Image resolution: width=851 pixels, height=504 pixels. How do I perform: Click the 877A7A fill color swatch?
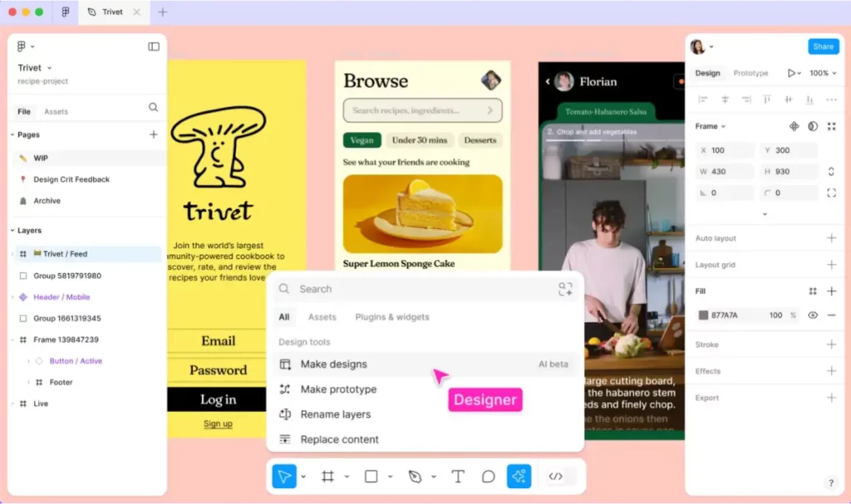pyautogui.click(x=703, y=316)
